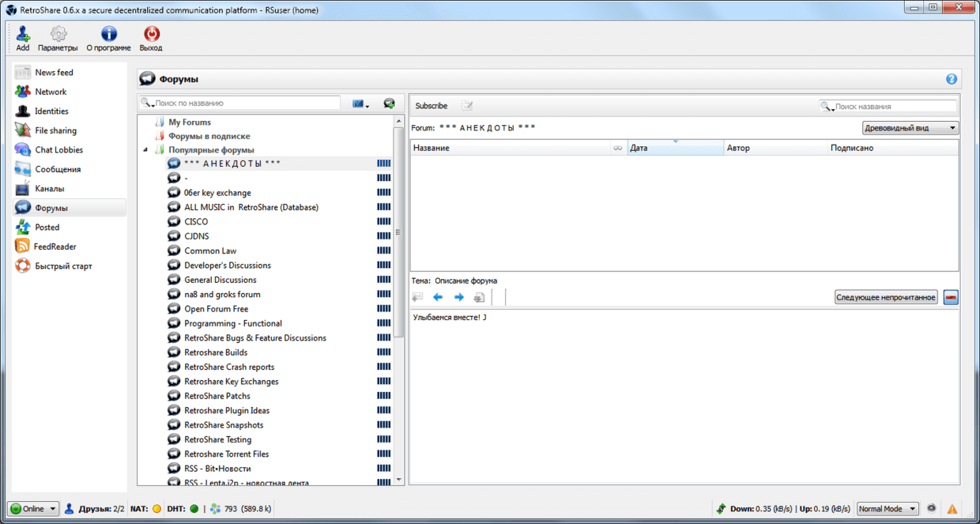Click the create new forum icon

[x=389, y=104]
